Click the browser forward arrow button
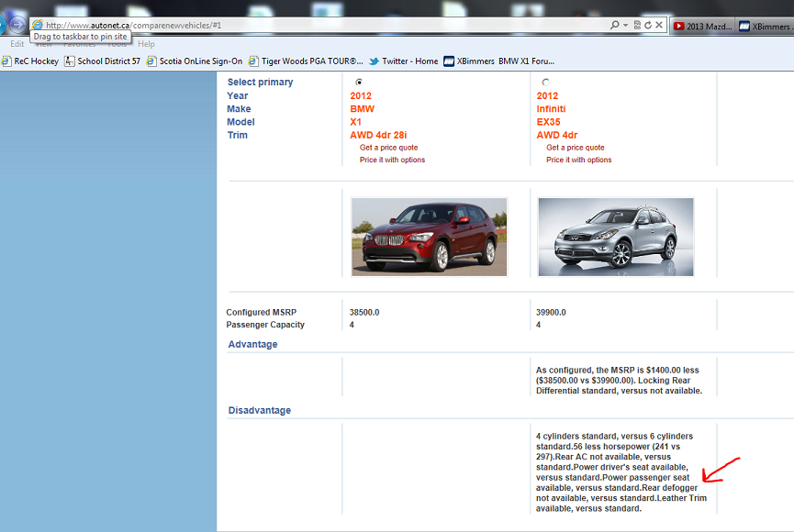Image resolution: width=794 pixels, height=532 pixels. point(17,24)
